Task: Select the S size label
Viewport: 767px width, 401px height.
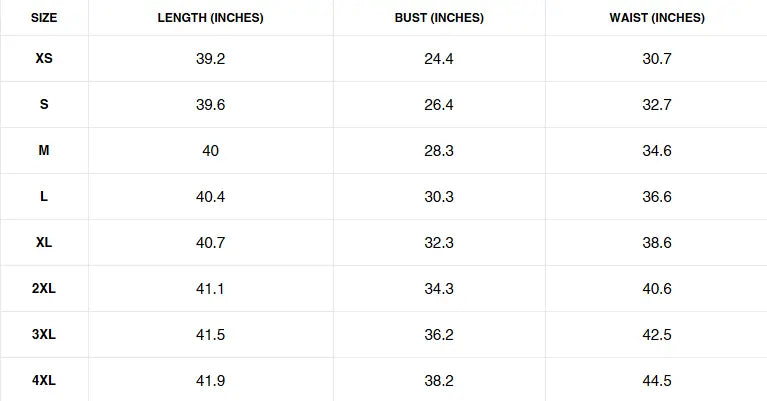Action: pos(44,105)
